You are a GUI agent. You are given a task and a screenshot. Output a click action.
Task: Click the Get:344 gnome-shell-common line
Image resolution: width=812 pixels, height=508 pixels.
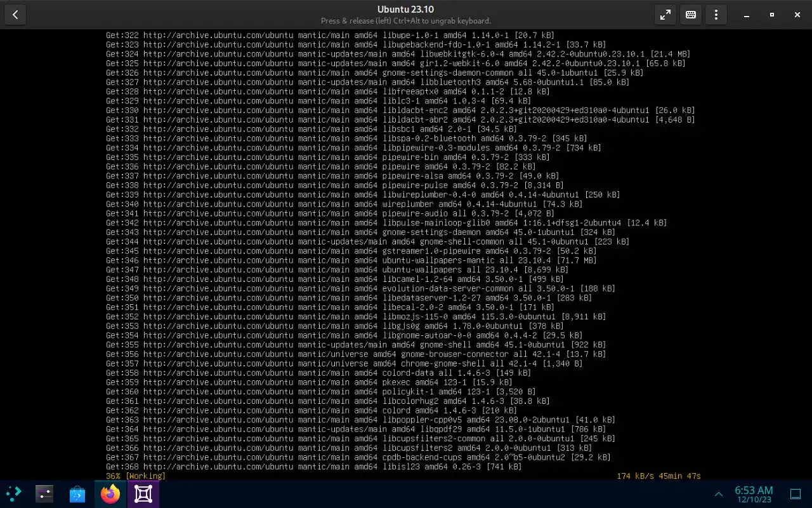point(367,241)
